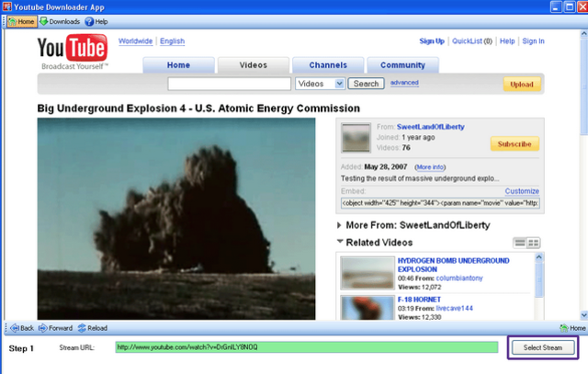Open the Videos search type dropdown
588x374 pixels.
click(320, 84)
